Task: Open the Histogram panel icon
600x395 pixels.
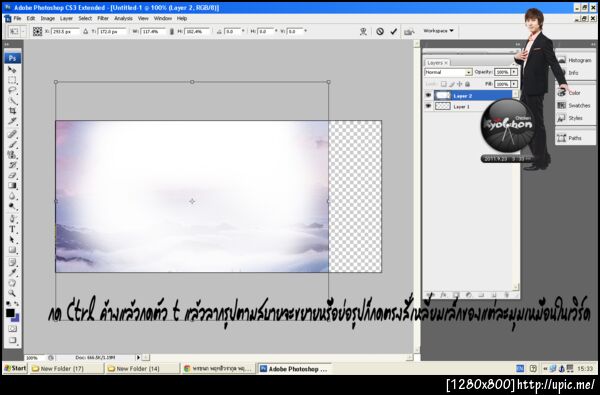Action: coord(561,60)
